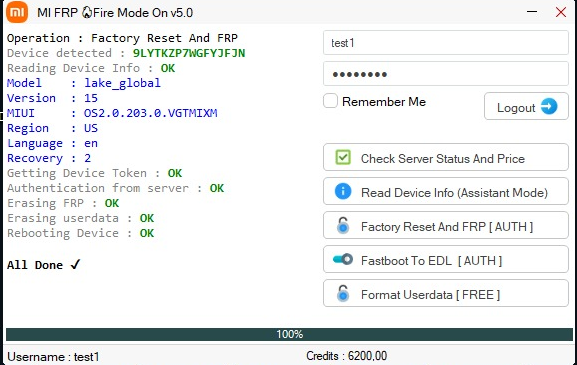The image size is (577, 365).
Task: Click 'Operation : Factory Reset And FRP' line
Action: pyautogui.click(x=122, y=38)
